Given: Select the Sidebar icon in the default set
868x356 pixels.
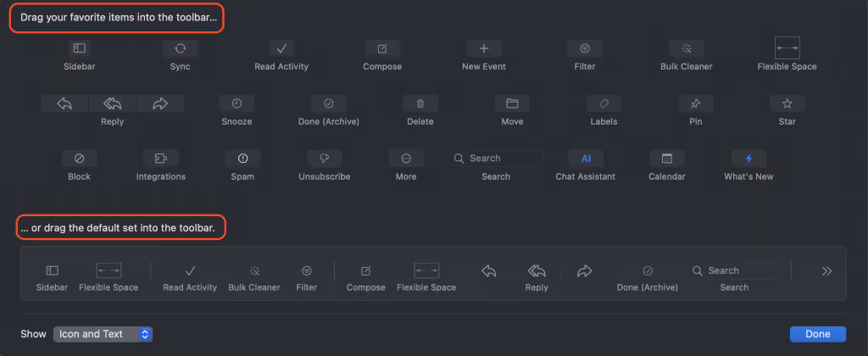Looking at the screenshot, I should point(52,270).
